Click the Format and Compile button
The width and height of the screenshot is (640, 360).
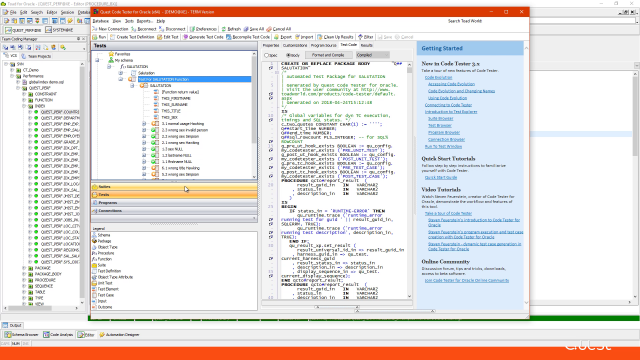[328, 55]
